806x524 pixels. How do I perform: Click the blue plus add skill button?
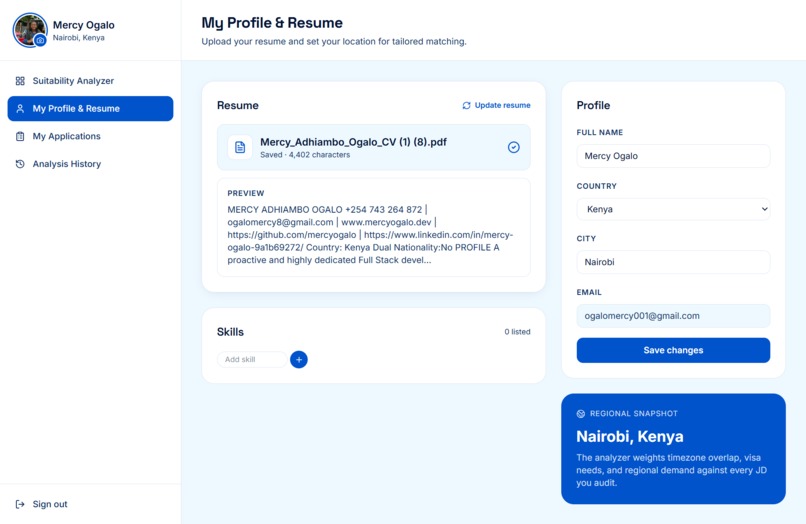[x=299, y=359]
